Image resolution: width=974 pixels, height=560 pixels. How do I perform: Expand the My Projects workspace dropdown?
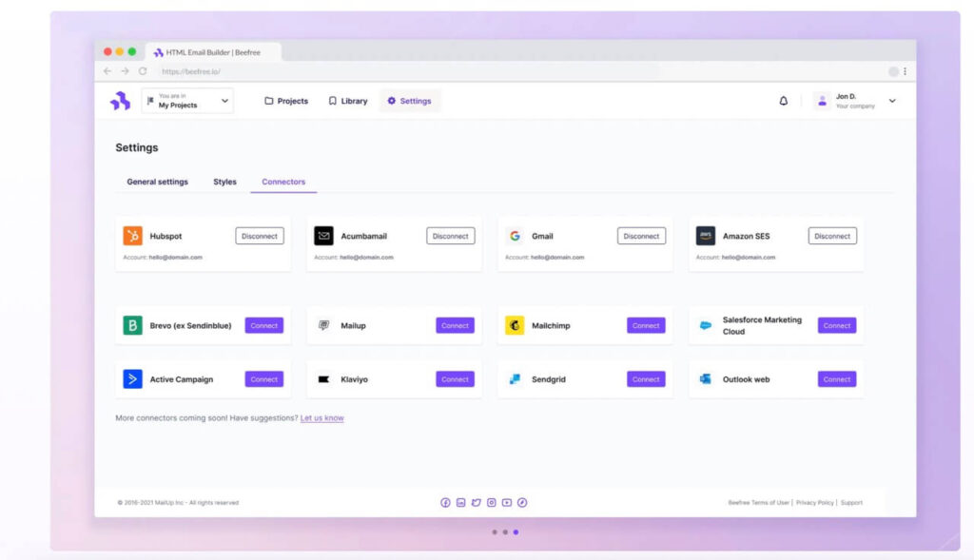[x=224, y=100]
